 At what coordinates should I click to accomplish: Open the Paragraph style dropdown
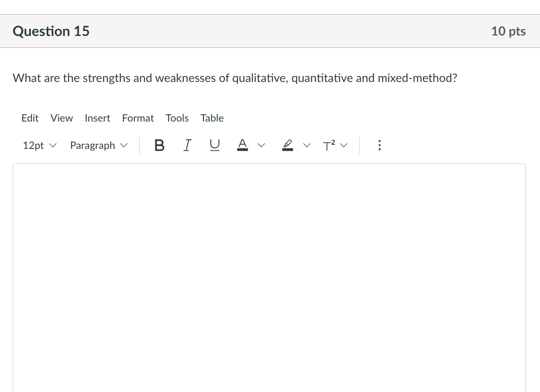[x=99, y=145]
